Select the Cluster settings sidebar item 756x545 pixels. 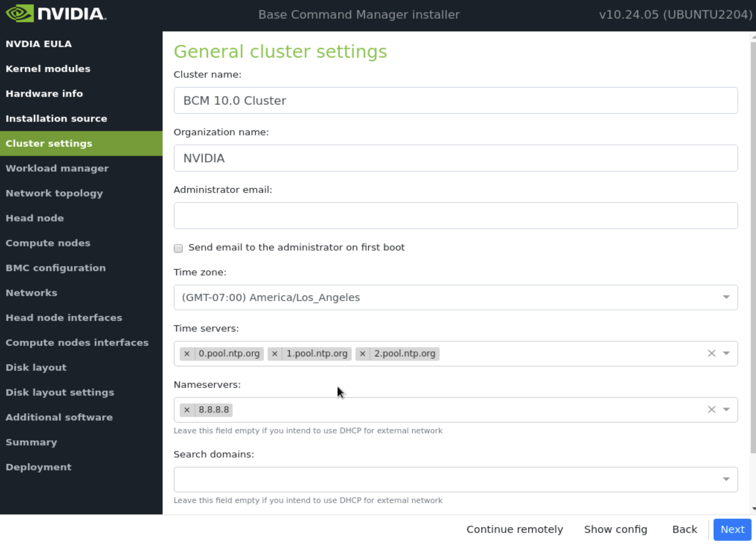point(49,143)
